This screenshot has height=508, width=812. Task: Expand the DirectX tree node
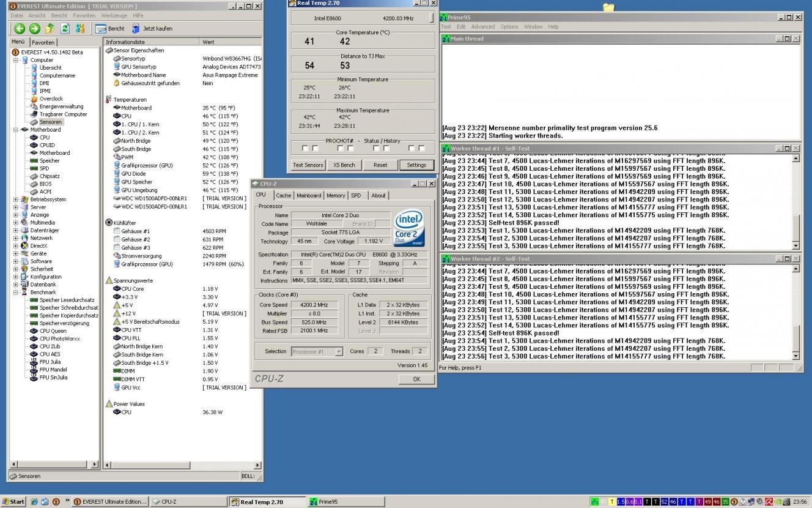pos(16,246)
